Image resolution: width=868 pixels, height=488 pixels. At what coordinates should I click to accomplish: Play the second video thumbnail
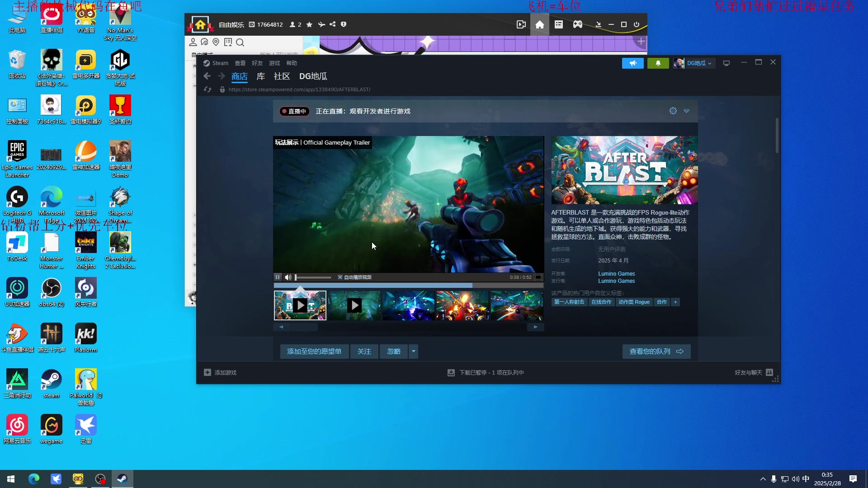pyautogui.click(x=354, y=306)
